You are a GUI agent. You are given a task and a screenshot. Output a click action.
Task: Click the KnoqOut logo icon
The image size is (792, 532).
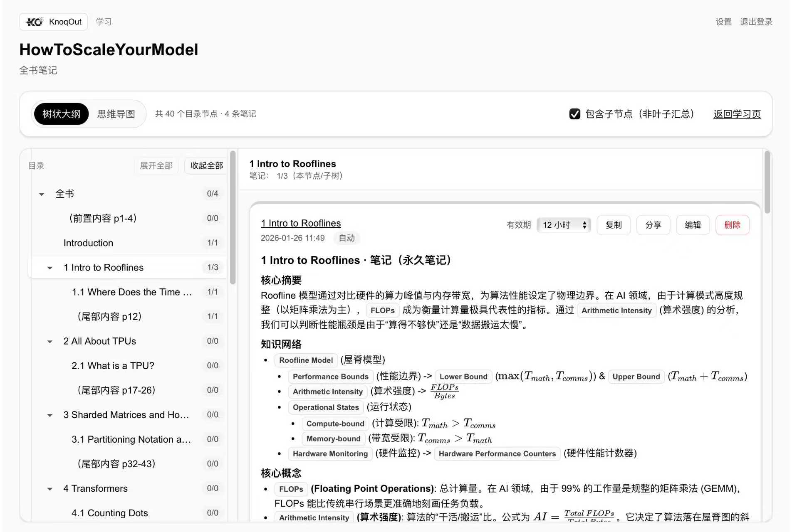point(35,22)
